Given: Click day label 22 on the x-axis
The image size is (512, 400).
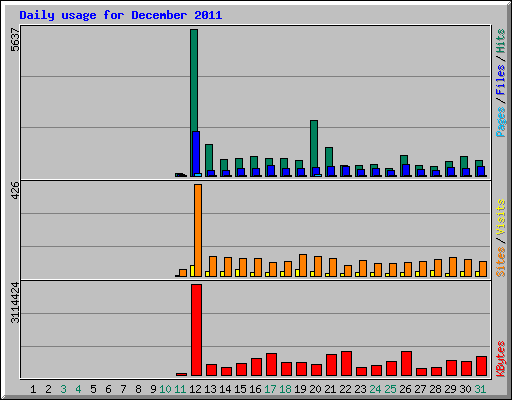Looking at the screenshot, I should tap(345, 389).
